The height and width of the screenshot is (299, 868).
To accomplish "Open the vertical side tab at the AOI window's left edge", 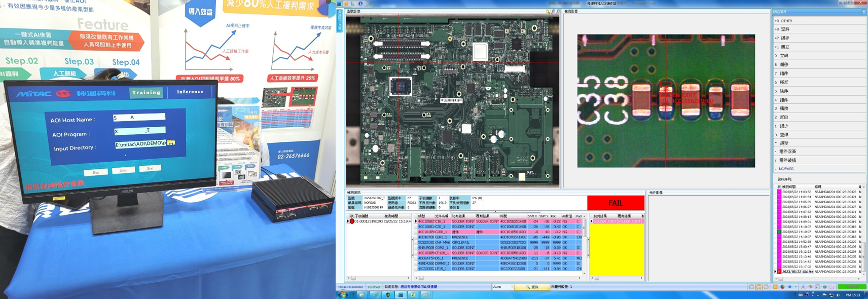I will click(340, 20).
